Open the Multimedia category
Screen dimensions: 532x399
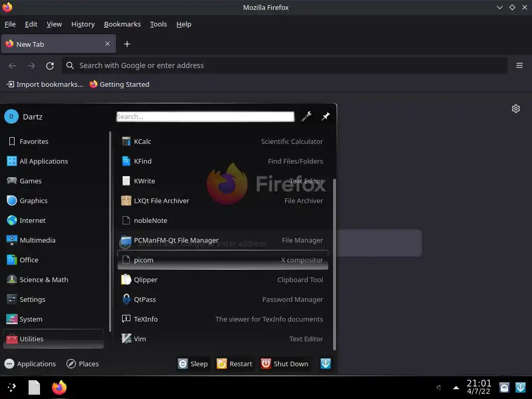click(54, 240)
